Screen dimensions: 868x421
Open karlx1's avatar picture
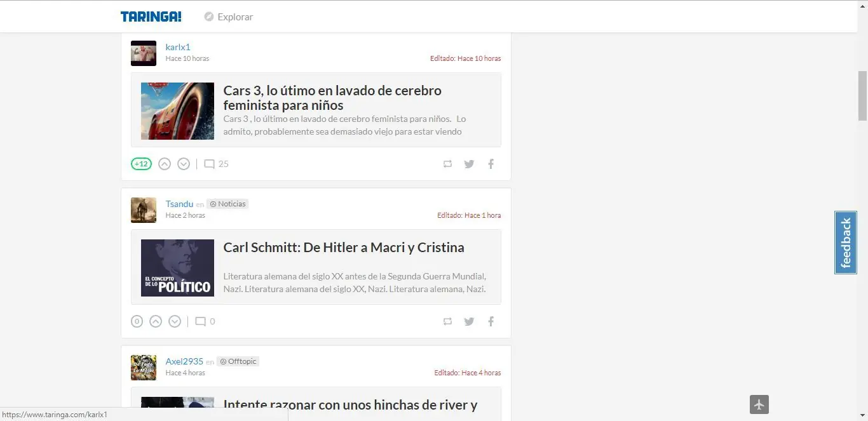coord(144,53)
